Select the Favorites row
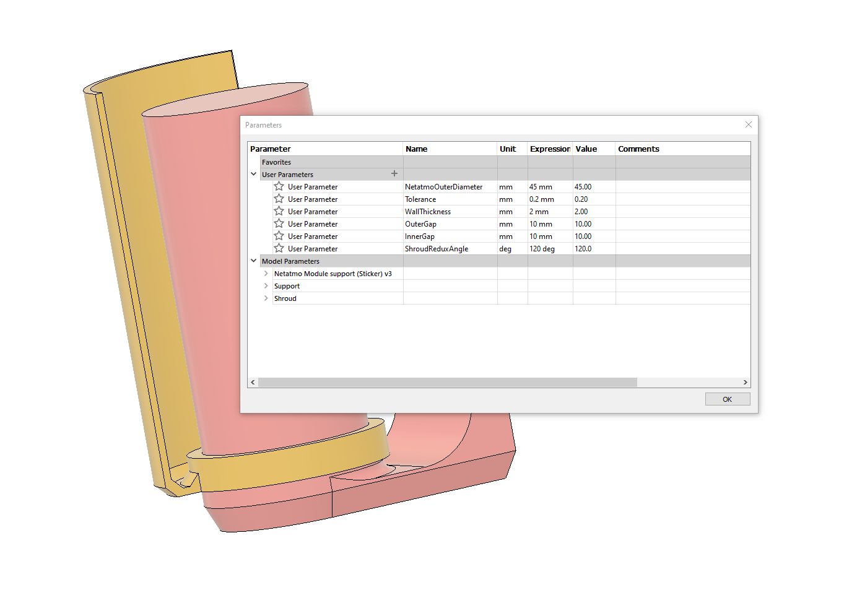The width and height of the screenshot is (857, 616). (277, 162)
